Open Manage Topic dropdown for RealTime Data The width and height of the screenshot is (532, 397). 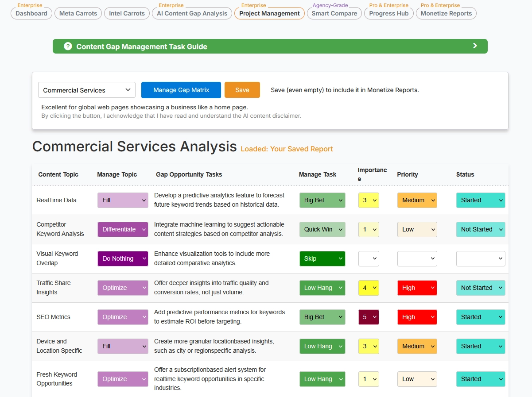pyautogui.click(x=123, y=200)
